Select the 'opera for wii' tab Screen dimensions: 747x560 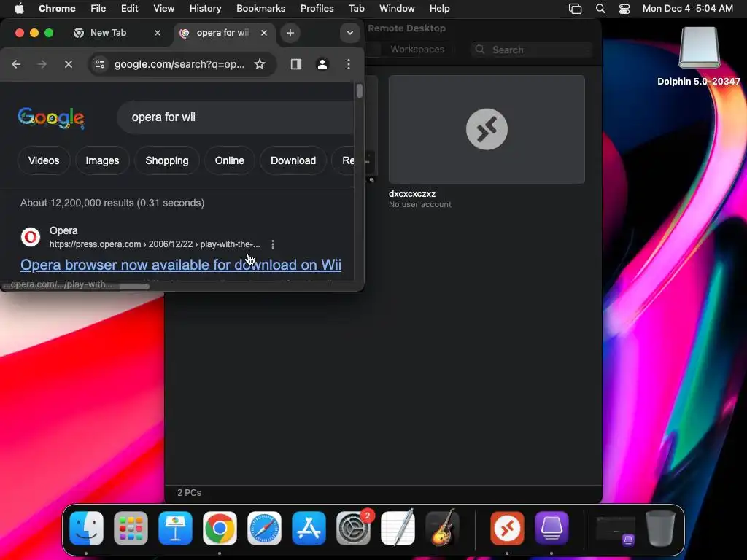(x=222, y=33)
